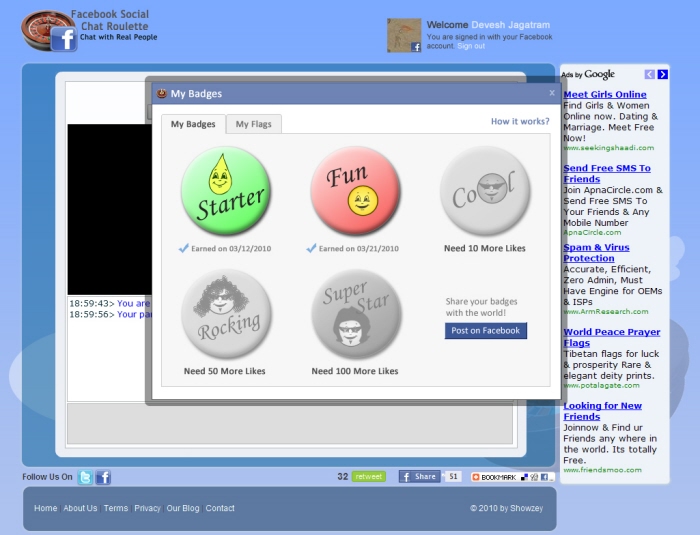Viewport: 700px width, 535px height.
Task: Open the Meet Girls Online ad
Action: coord(605,94)
